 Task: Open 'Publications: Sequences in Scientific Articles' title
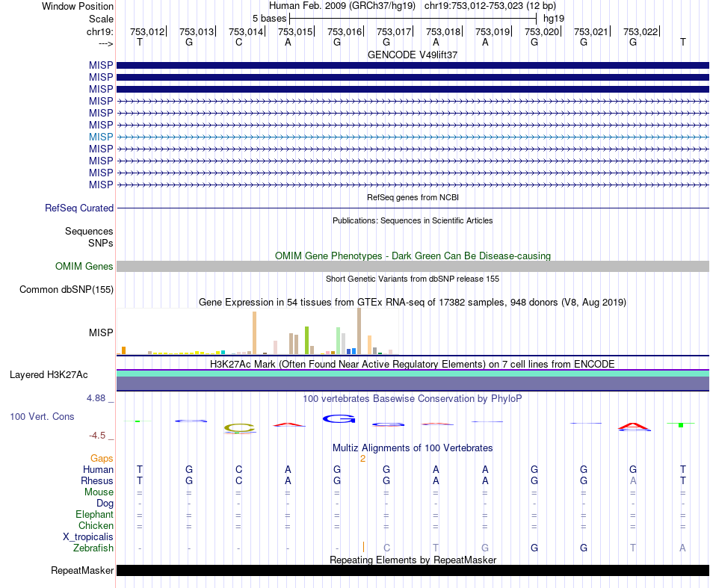click(x=413, y=220)
